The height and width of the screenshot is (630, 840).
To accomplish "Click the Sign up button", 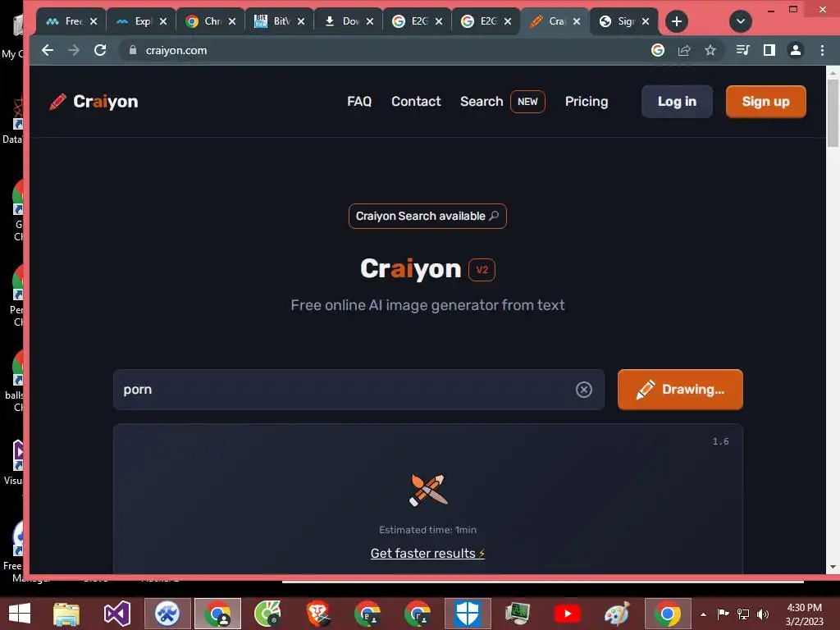I will 765,101.
